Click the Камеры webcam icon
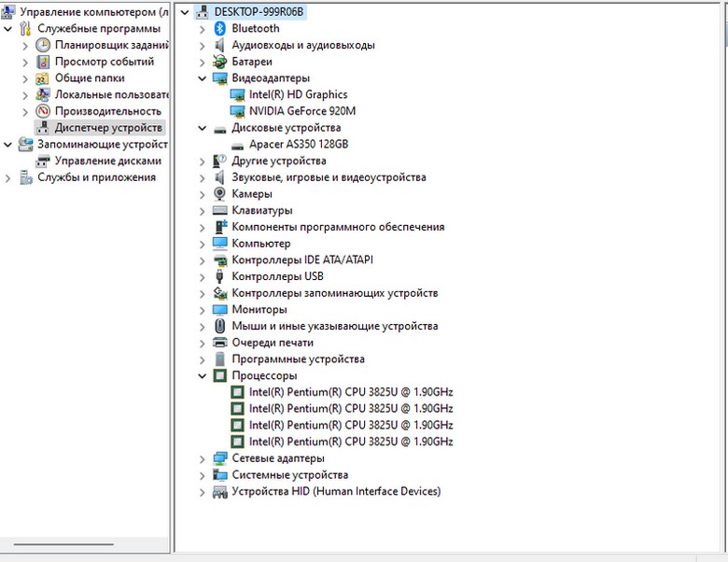The height and width of the screenshot is (562, 728). tap(220, 194)
